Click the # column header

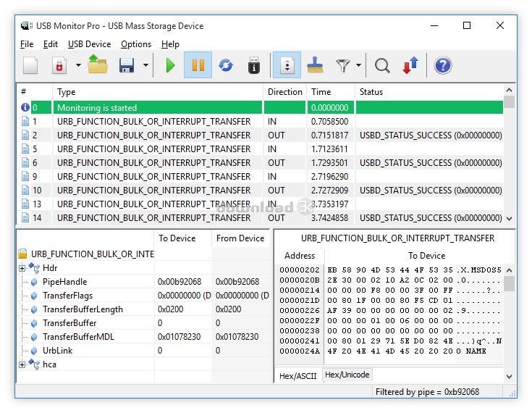tap(34, 92)
